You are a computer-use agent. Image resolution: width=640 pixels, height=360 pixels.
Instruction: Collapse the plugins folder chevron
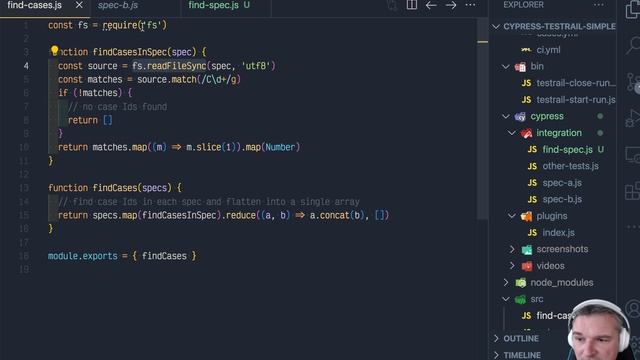pos(512,216)
